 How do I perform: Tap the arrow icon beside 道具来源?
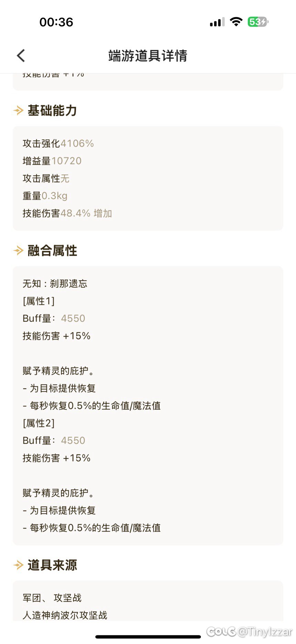pos(18,565)
